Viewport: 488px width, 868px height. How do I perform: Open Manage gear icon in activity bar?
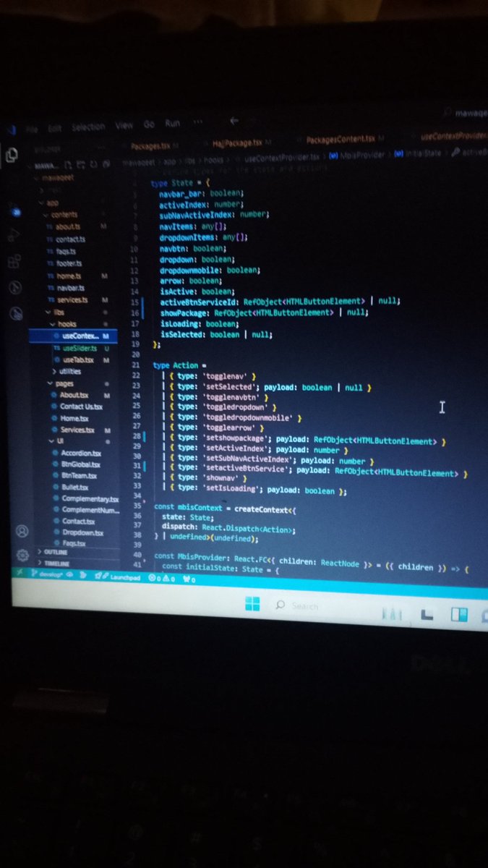tap(23, 555)
